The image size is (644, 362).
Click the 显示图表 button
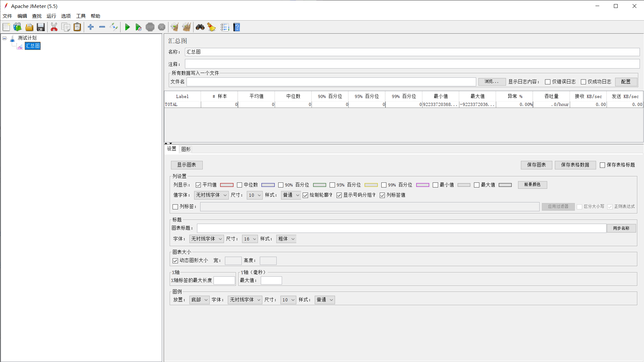tap(187, 165)
